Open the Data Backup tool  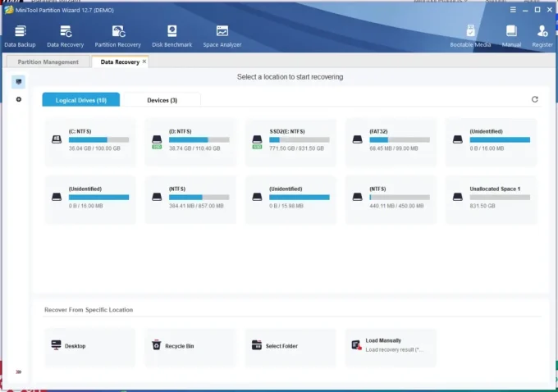tap(18, 34)
